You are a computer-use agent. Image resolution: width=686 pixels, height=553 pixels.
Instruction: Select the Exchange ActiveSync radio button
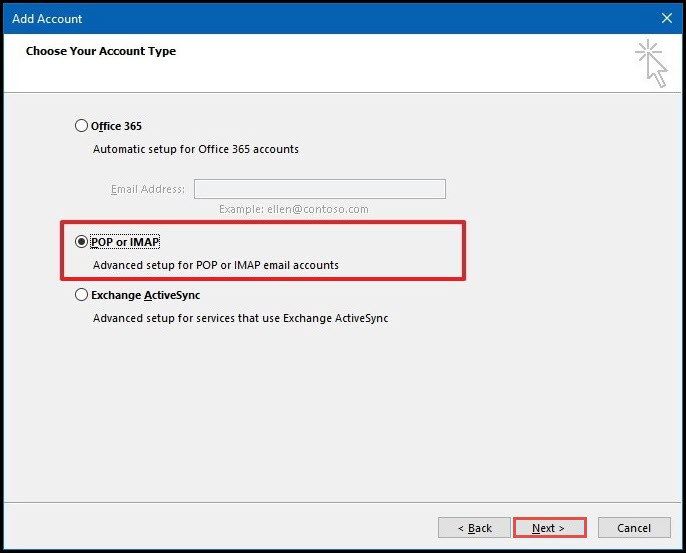coord(81,294)
